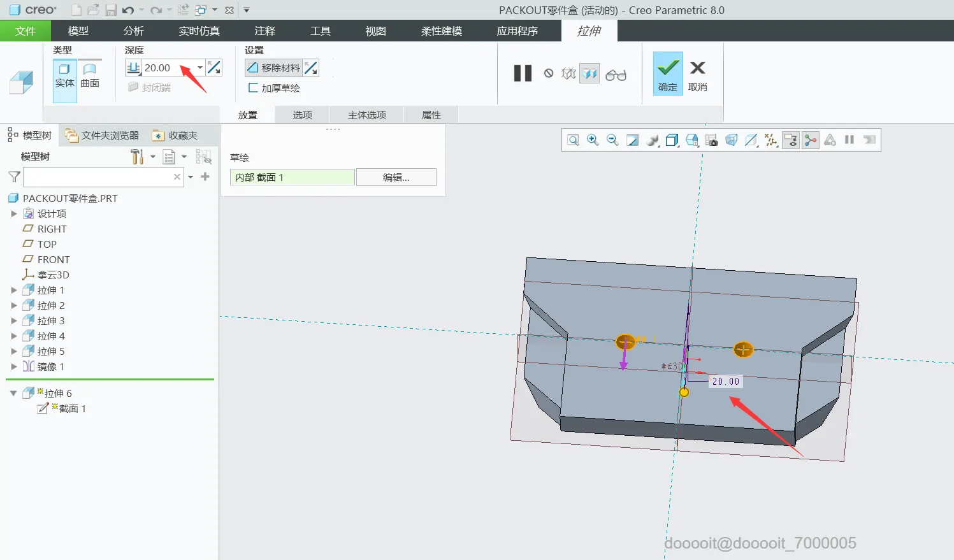Open the saved orientations icon
Image resolution: width=954 pixels, height=560 pixels.
coord(692,140)
